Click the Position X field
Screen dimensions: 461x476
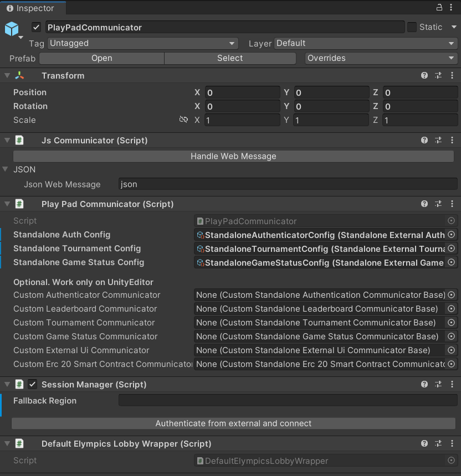click(x=243, y=92)
